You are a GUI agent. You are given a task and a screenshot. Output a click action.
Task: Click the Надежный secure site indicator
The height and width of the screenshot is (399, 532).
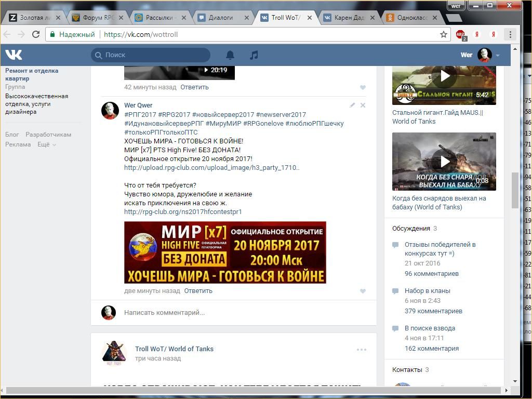coord(72,34)
